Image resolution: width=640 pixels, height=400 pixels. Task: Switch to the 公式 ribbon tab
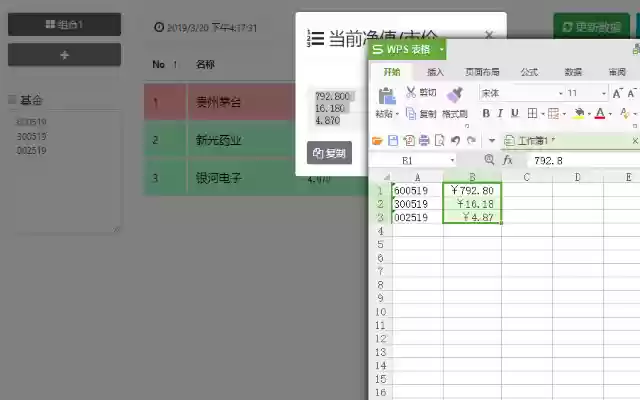529,72
